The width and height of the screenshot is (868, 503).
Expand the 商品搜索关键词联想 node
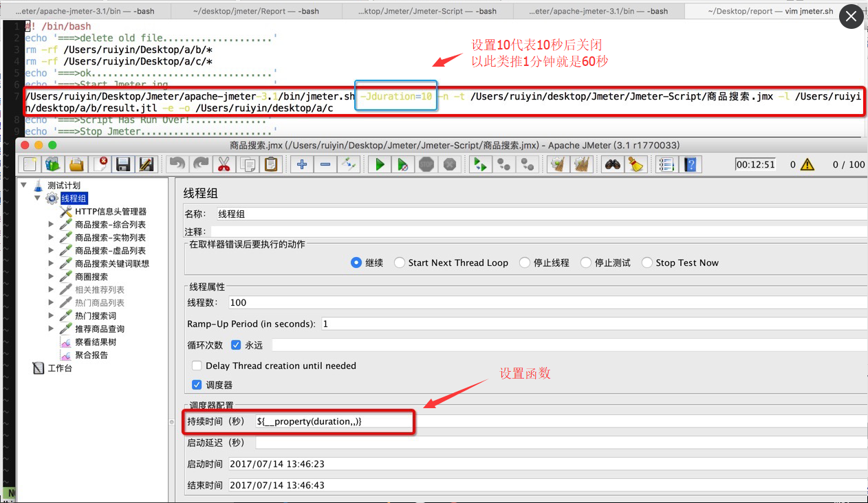click(51, 263)
